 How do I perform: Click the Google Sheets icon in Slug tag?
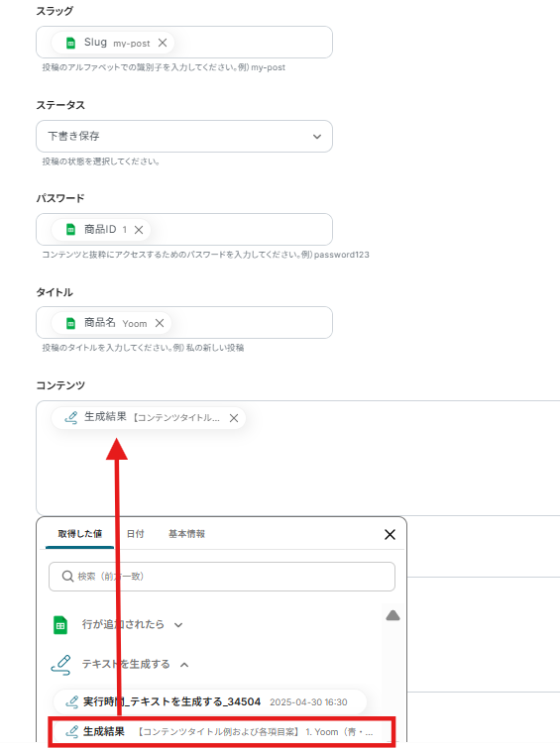[70, 43]
